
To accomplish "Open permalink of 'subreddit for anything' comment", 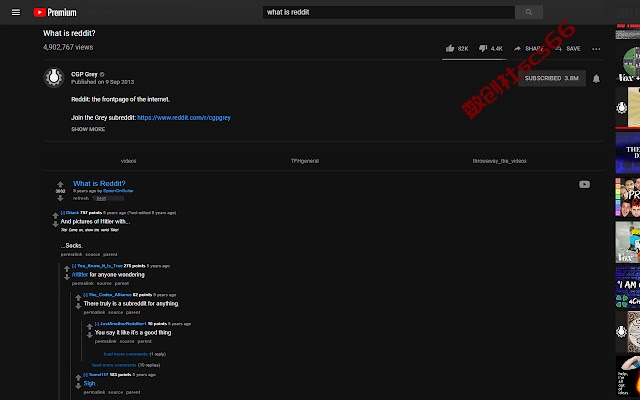I will point(94,313).
